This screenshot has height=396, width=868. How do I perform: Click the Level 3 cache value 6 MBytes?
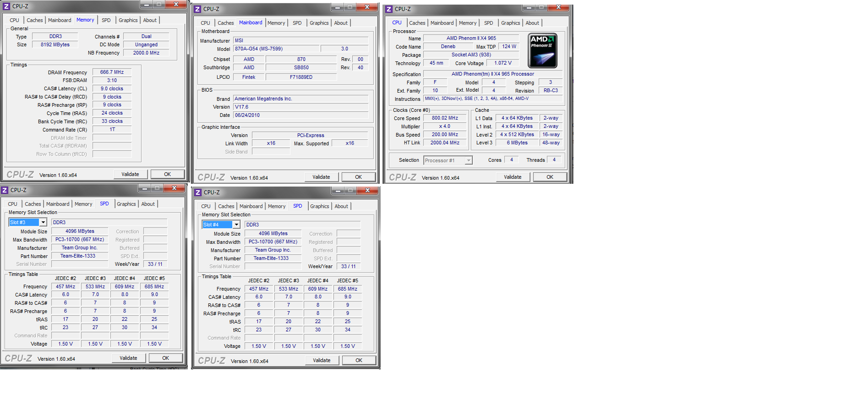(517, 143)
